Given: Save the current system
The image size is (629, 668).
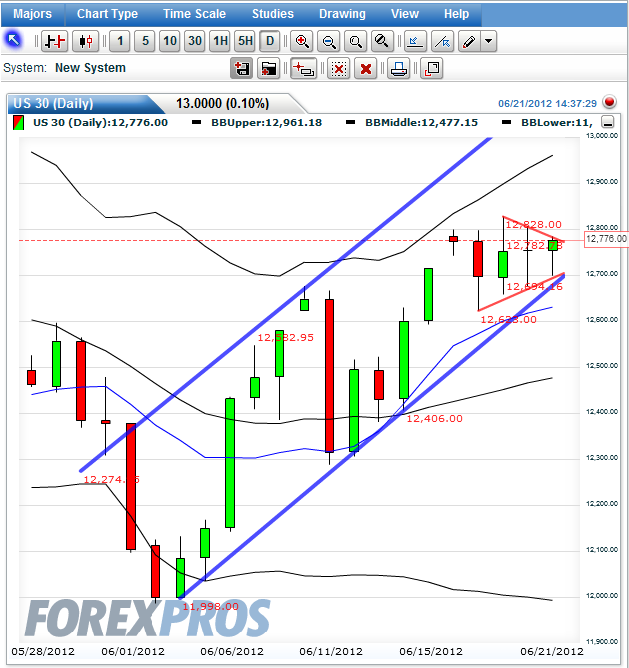Looking at the screenshot, I should click(x=242, y=68).
